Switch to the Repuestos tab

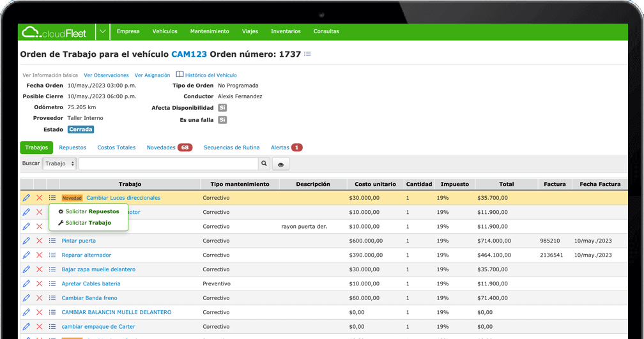[x=72, y=147]
